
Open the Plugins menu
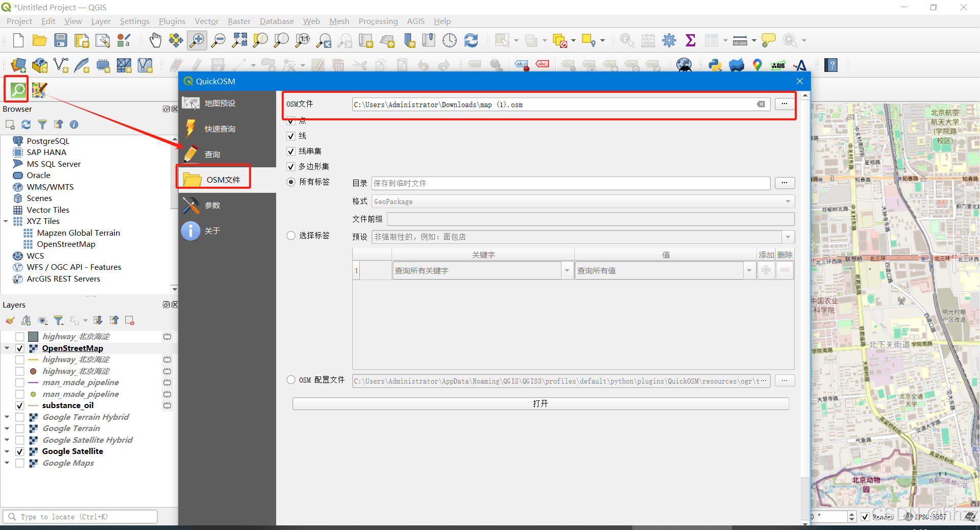[x=172, y=21]
